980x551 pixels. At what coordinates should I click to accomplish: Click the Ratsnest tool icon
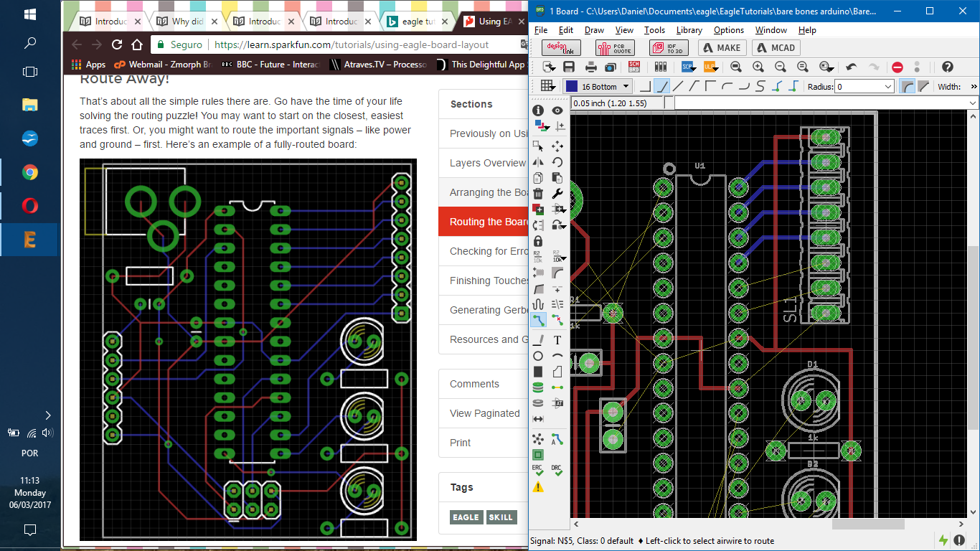[538, 438]
